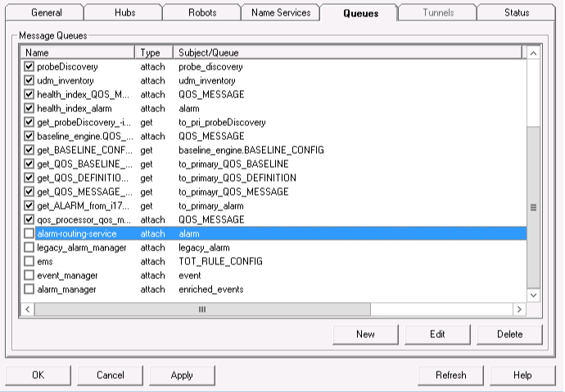
Task: Enable the alarm-routing-service queue checkbox
Action: click(x=29, y=233)
